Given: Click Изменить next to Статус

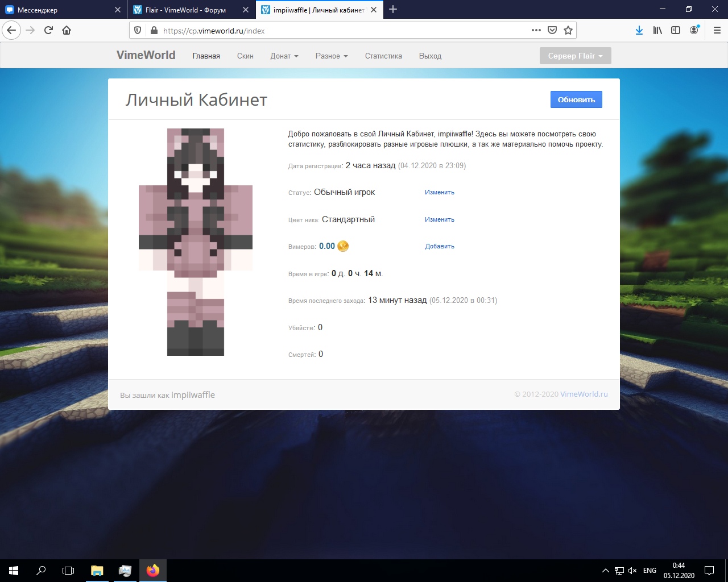Looking at the screenshot, I should point(440,192).
